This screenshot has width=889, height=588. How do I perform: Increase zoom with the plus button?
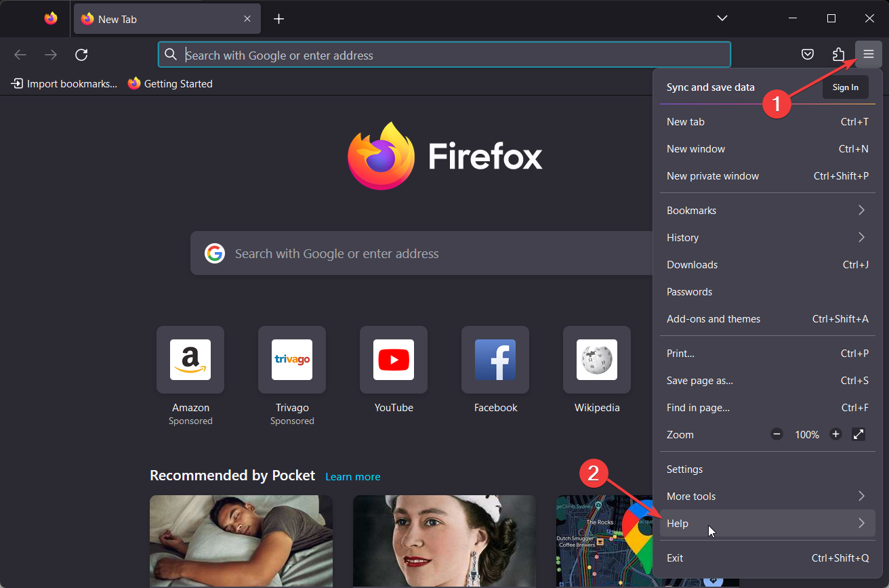pyautogui.click(x=835, y=434)
